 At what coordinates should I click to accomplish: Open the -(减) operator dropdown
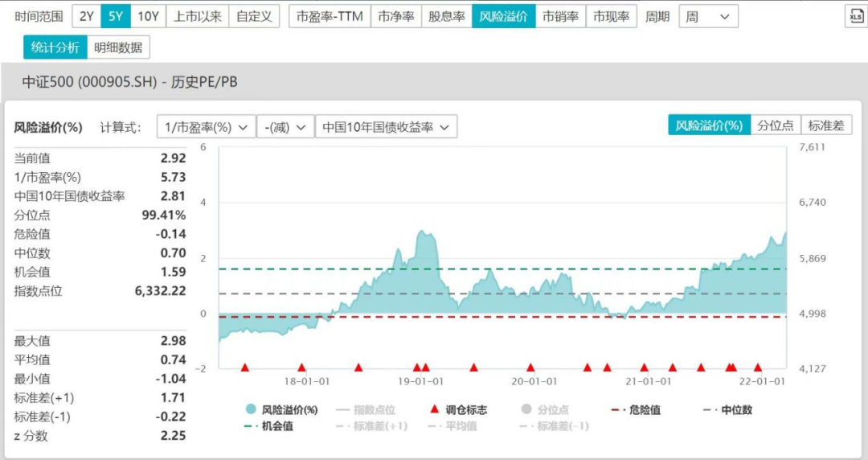(x=285, y=127)
